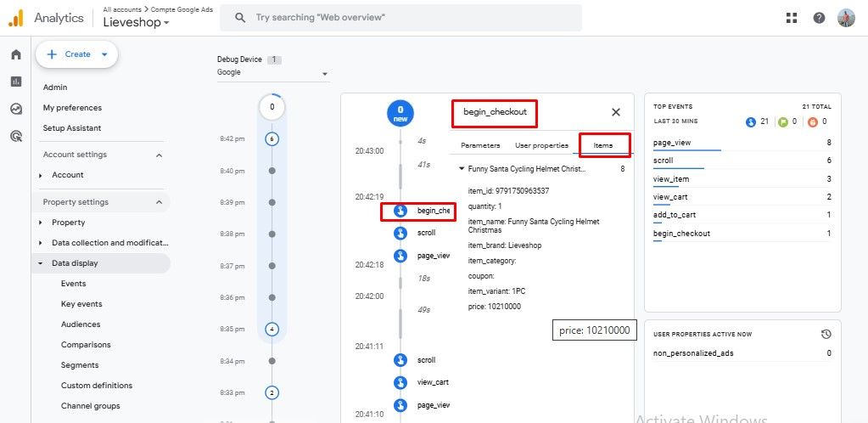The image size is (868, 423).
Task: Select the 8:42 pm timeline marker
Action: click(272, 138)
